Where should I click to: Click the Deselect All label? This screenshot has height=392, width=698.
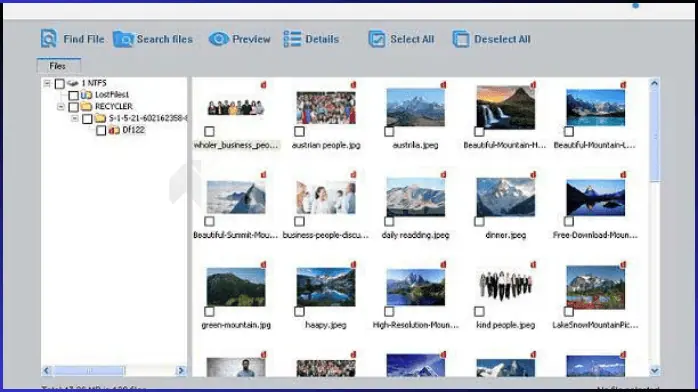point(502,39)
